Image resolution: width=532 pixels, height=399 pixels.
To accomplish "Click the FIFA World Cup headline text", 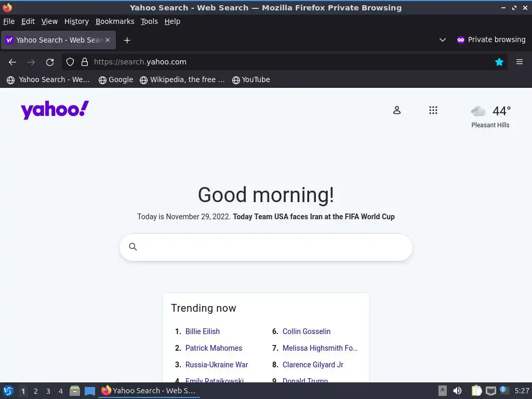I will coord(314,217).
